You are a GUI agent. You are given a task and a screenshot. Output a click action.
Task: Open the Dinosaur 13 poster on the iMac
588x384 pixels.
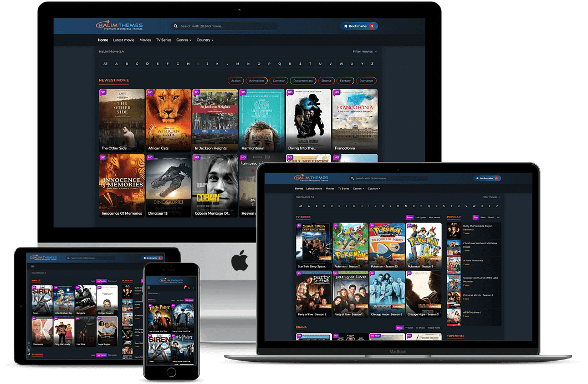(x=168, y=185)
